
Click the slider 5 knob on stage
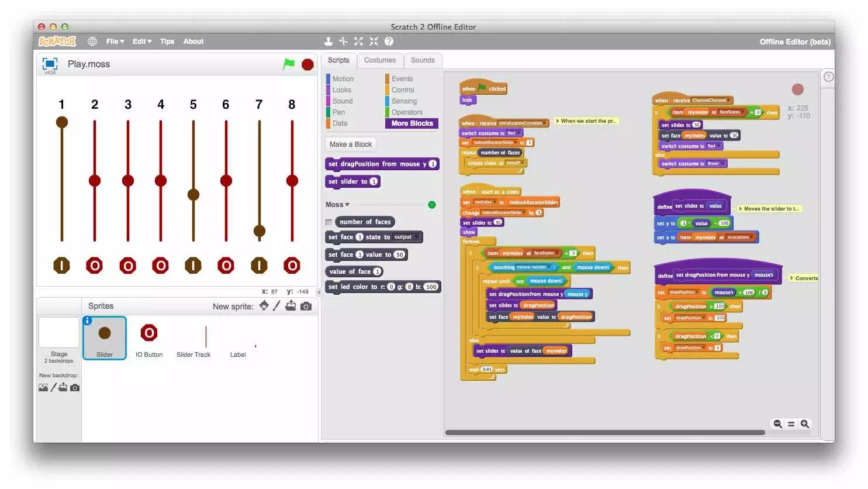click(x=193, y=194)
